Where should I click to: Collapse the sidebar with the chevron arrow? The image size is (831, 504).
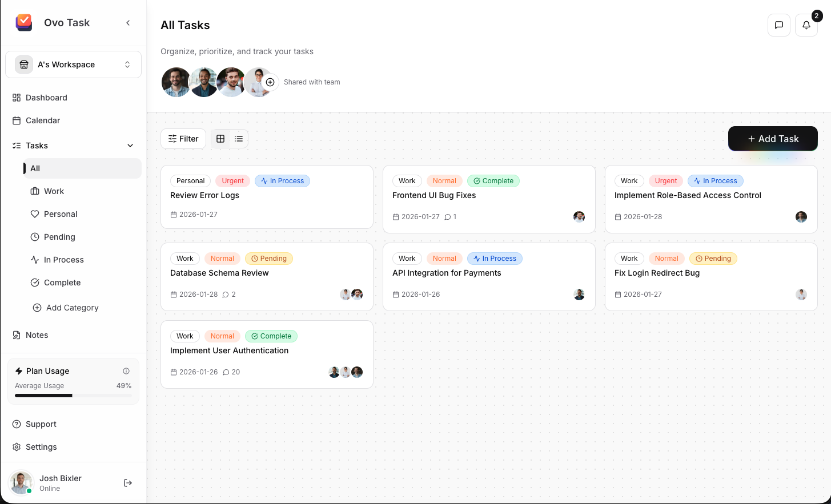(128, 23)
